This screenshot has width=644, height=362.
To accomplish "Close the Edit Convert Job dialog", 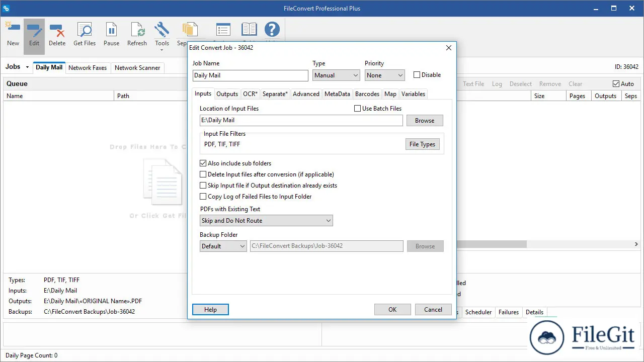I will click(449, 48).
